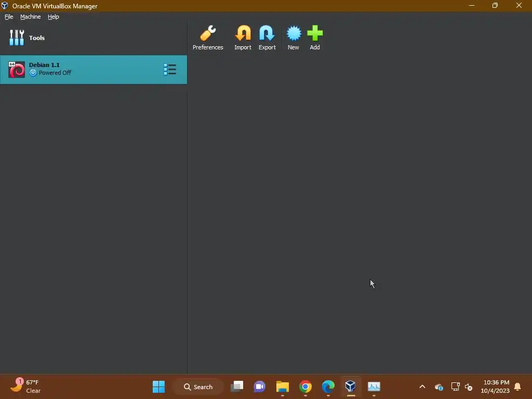The image size is (532, 399).
Task: Open the Debian 1.1 machine tools menu icon
Action: tap(170, 69)
